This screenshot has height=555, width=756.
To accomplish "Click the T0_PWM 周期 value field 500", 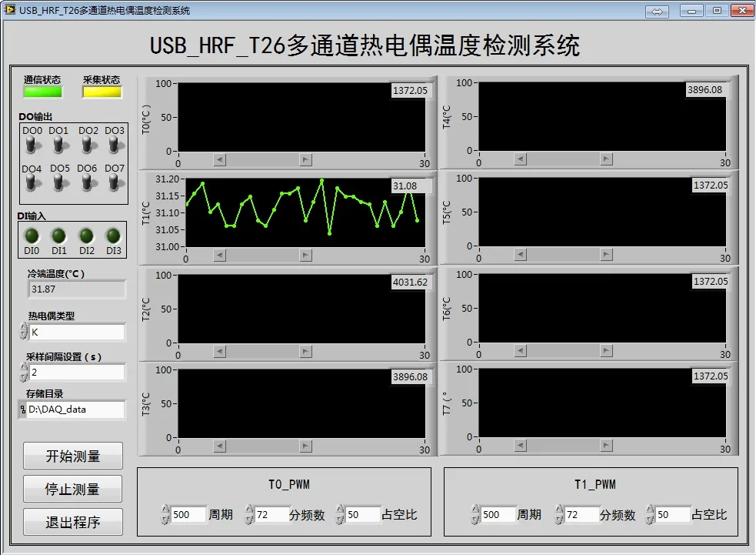I will 189,514.
